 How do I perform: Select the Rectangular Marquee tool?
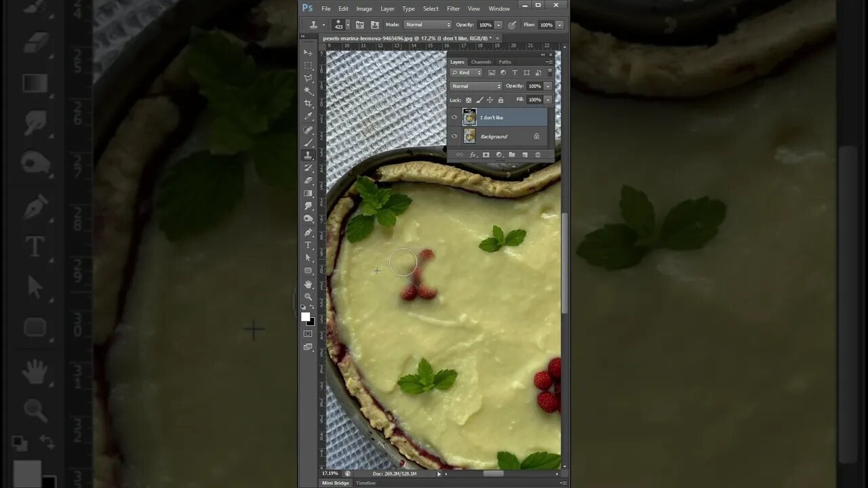(308, 65)
